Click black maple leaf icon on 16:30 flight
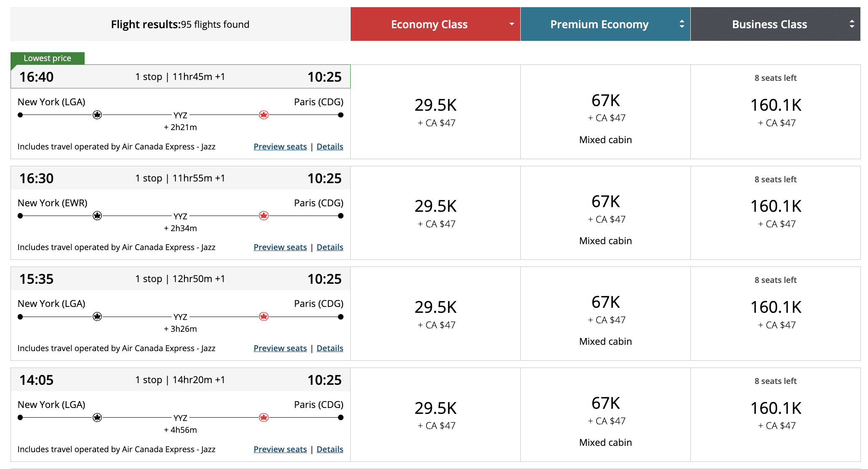The image size is (868, 469). pyautogui.click(x=97, y=216)
